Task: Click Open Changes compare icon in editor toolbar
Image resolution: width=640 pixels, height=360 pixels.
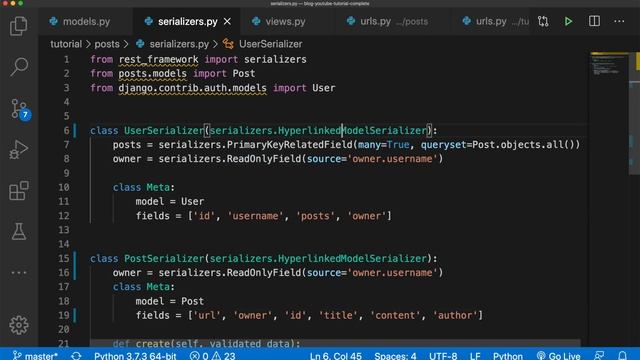Action: coord(543,21)
